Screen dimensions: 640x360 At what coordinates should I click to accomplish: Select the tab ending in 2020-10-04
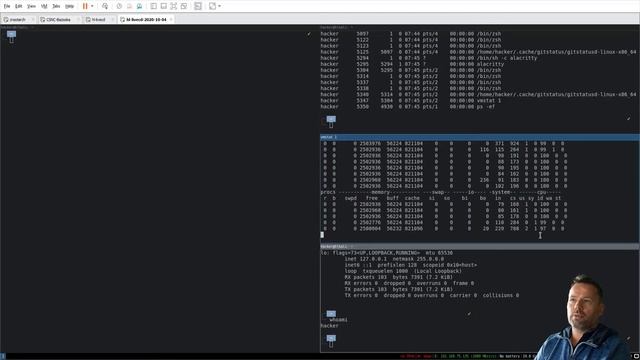146,20
